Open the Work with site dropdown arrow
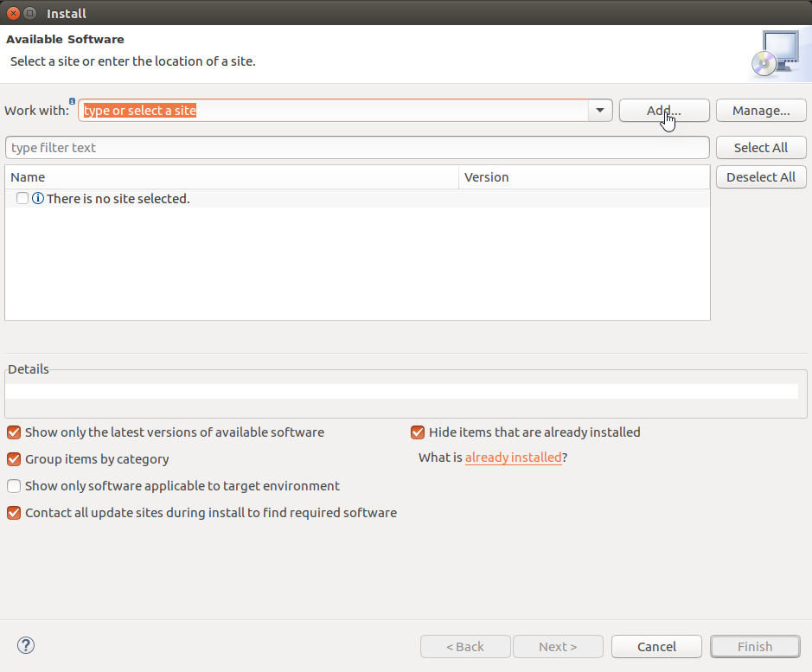Screen dimensions: 812x672 (600, 111)
